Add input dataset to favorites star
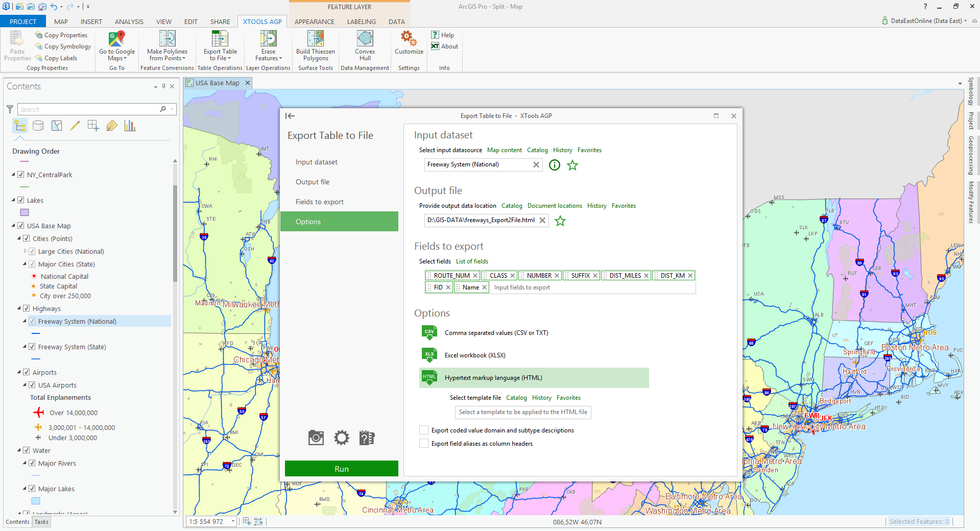 pyautogui.click(x=572, y=165)
